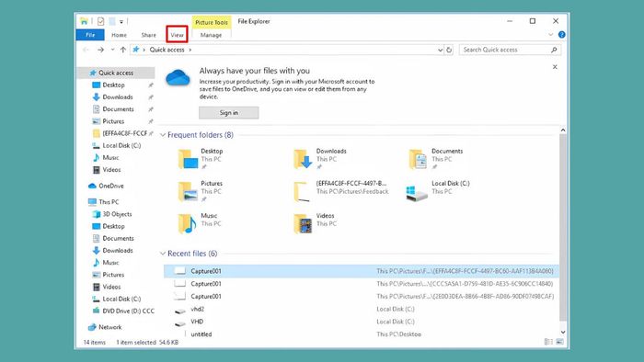Select Pictures under Quick access sidebar
The image size is (644, 362).
[x=113, y=121]
